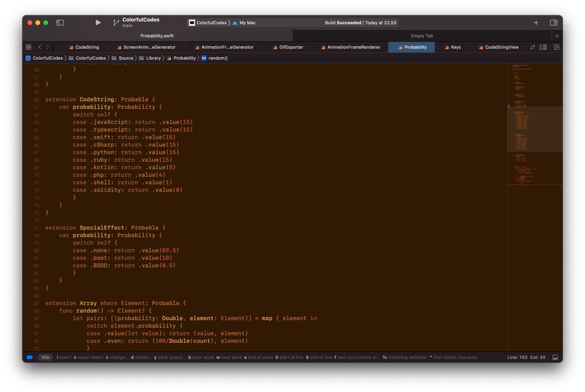Open the ScreenAnim...eGenerator editor tab
The width and height of the screenshot is (585, 392).
pos(145,47)
